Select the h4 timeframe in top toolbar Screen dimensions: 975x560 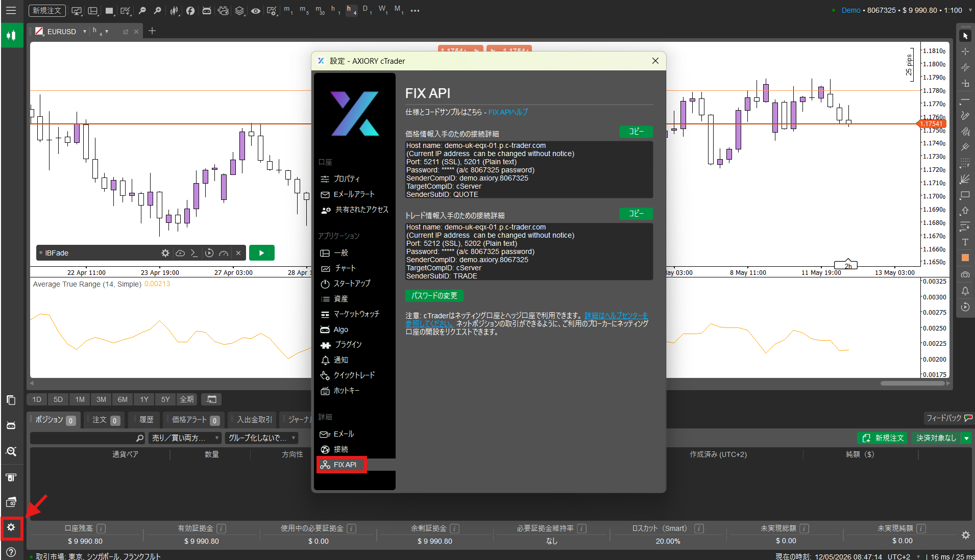coord(352,10)
